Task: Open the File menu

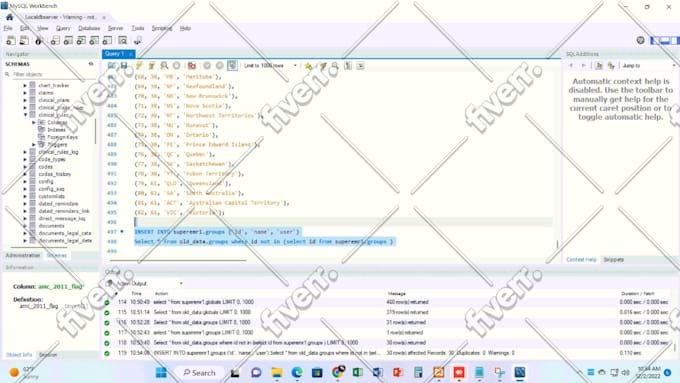Action: 8,28
